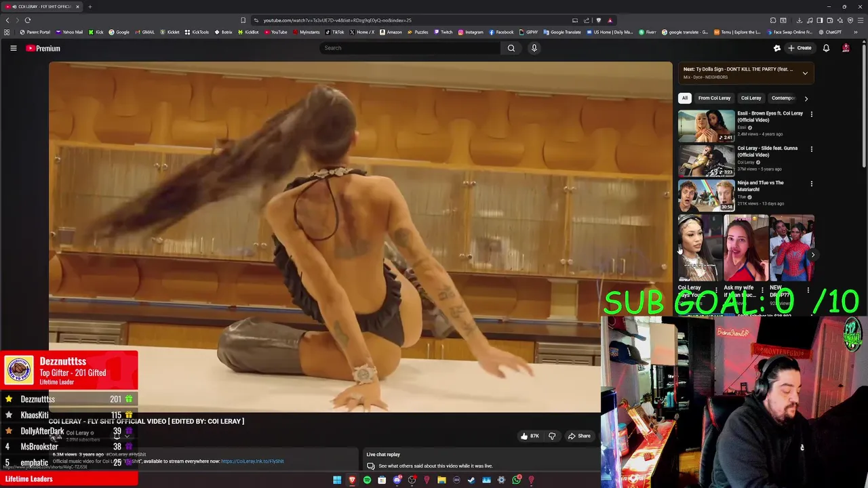The image size is (868, 488).
Task: Open Essii Brown Eyes video thumbnail
Action: (x=706, y=125)
